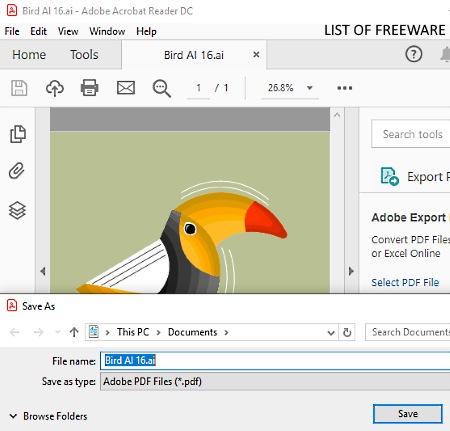Click the 26.8% zoom value field

click(x=281, y=88)
